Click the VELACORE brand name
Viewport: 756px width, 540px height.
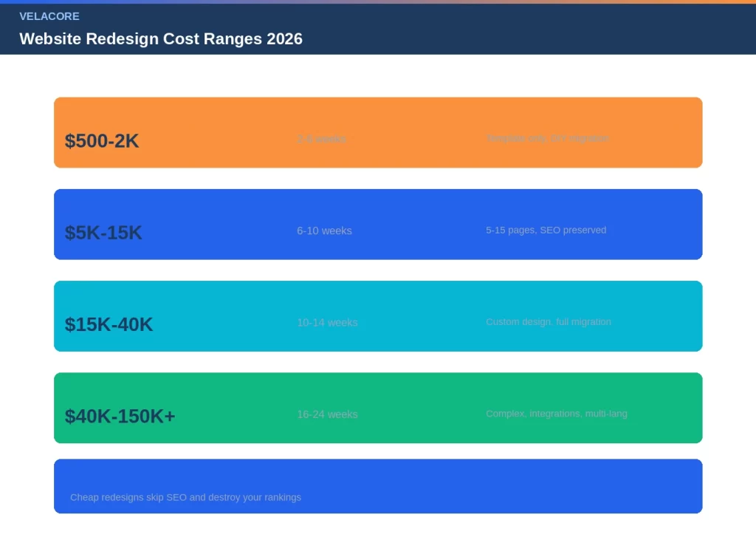tap(49, 16)
